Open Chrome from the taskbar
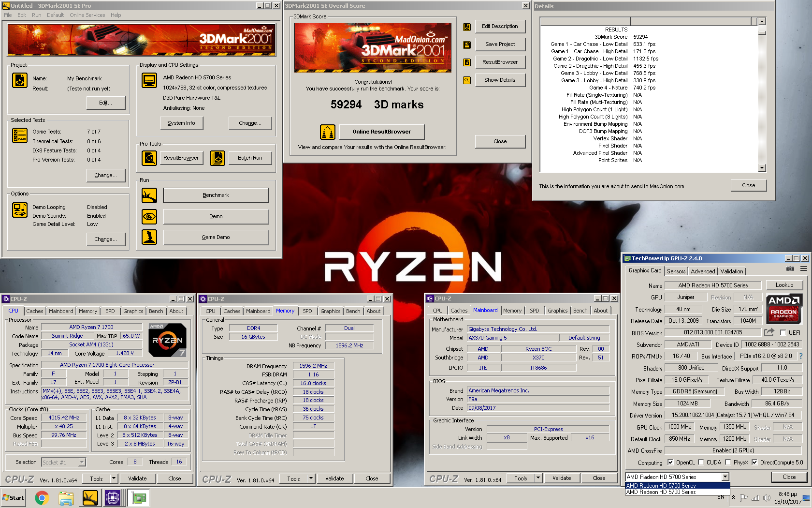The width and height of the screenshot is (812, 508). tap(42, 497)
